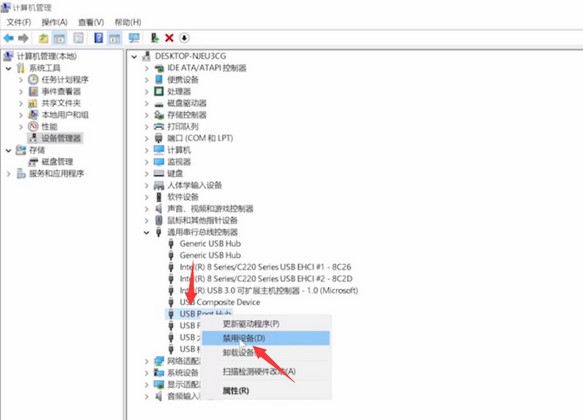Click the back arrow toolbar icon

9,38
